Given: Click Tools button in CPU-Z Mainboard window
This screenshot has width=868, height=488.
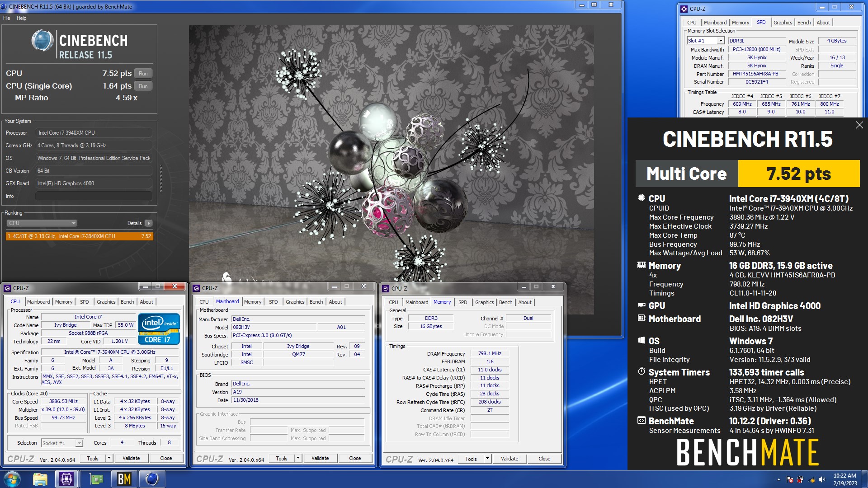Looking at the screenshot, I should point(282,458).
